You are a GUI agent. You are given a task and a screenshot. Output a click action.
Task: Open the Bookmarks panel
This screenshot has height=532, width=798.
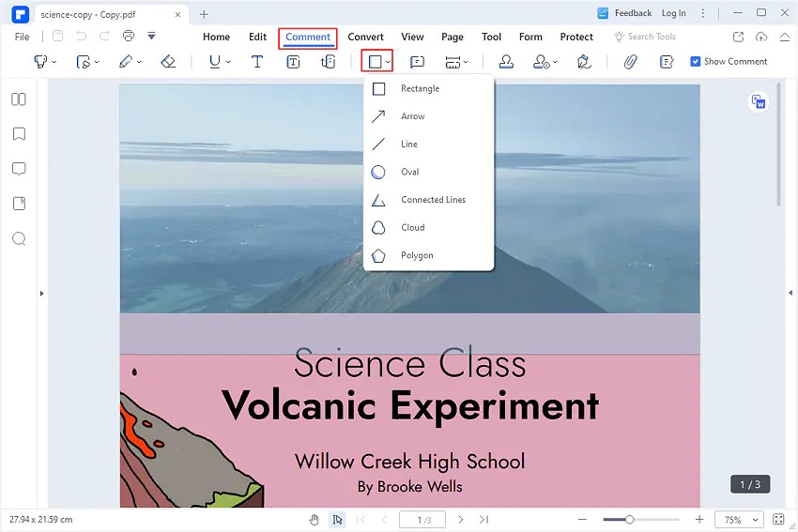click(19, 134)
